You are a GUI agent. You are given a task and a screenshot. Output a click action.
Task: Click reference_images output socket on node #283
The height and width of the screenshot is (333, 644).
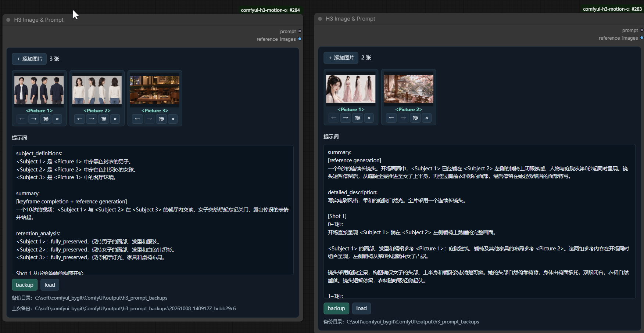pyautogui.click(x=642, y=38)
